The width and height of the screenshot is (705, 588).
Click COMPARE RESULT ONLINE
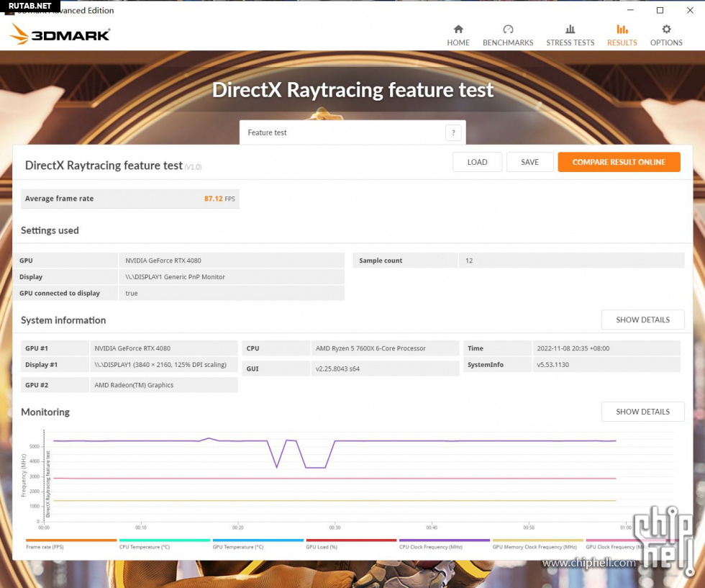click(x=619, y=162)
